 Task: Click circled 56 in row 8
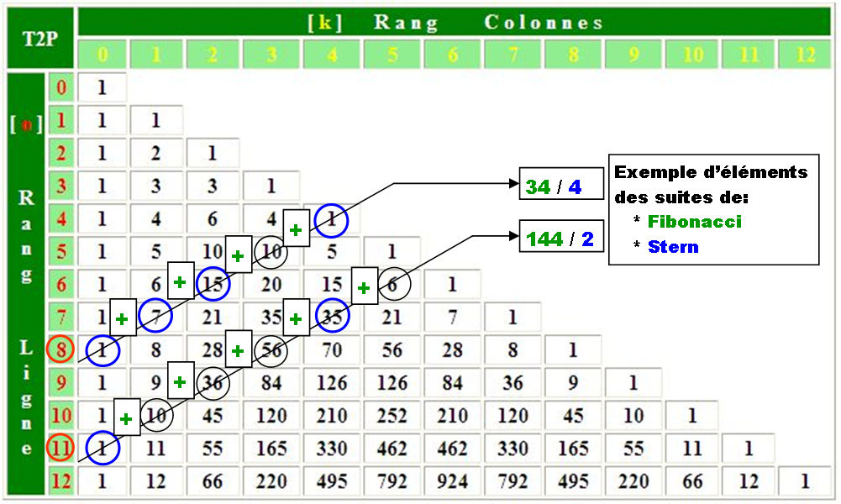271,350
